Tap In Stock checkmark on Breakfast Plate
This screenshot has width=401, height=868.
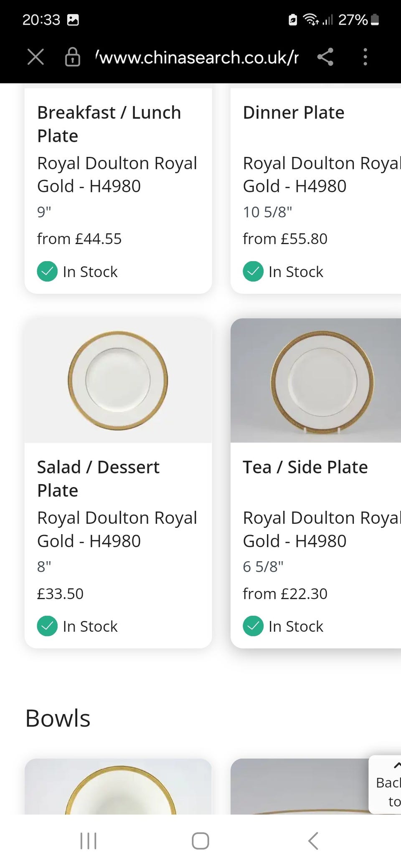click(47, 272)
